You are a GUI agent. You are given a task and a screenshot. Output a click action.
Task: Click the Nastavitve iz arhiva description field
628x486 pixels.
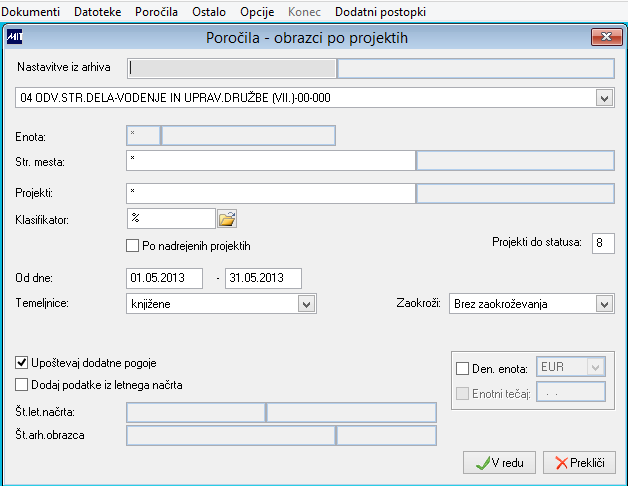pos(476,69)
